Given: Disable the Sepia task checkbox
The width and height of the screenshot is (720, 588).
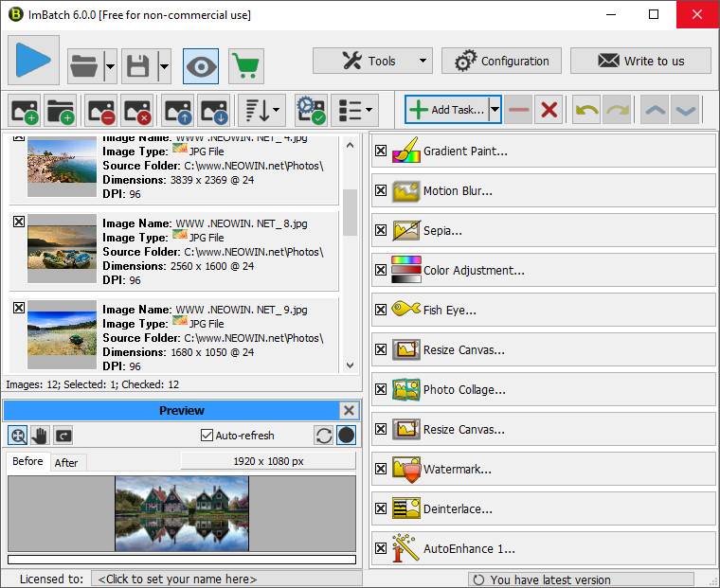Looking at the screenshot, I should pos(381,230).
